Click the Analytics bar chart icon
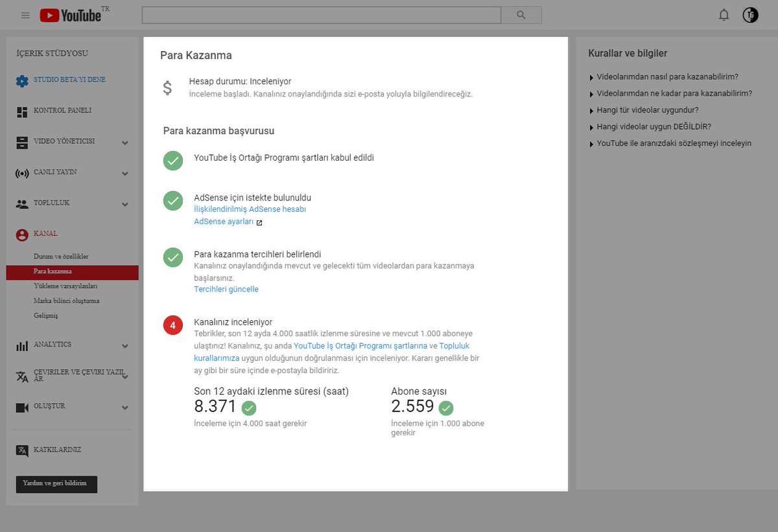The width and height of the screenshot is (778, 532). click(22, 346)
